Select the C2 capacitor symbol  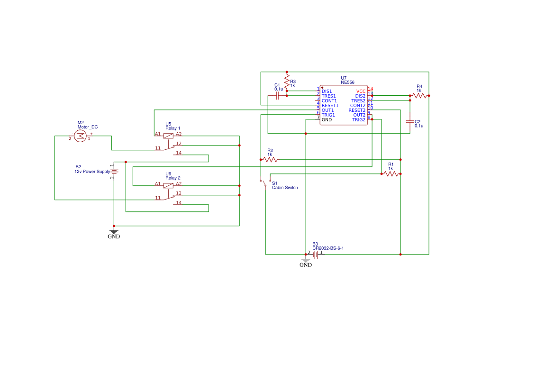point(410,121)
